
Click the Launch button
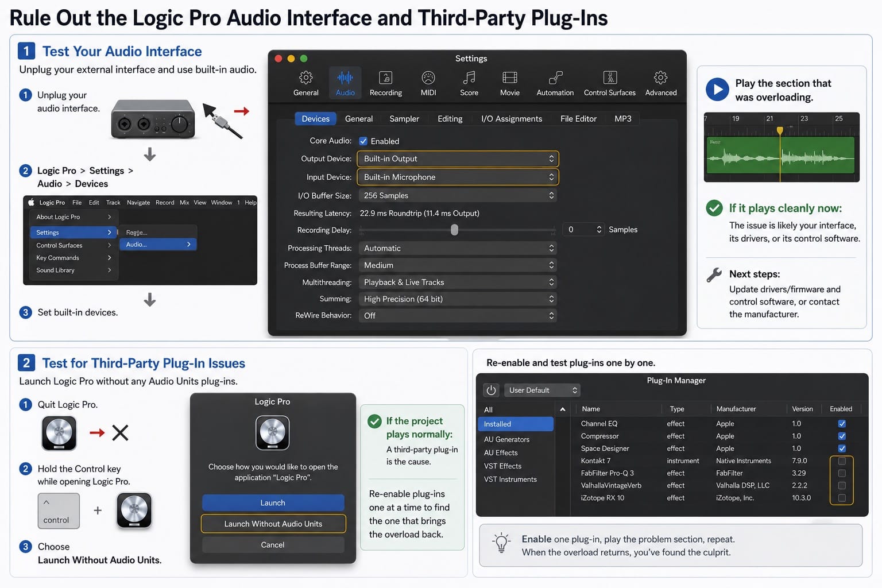[x=273, y=503]
